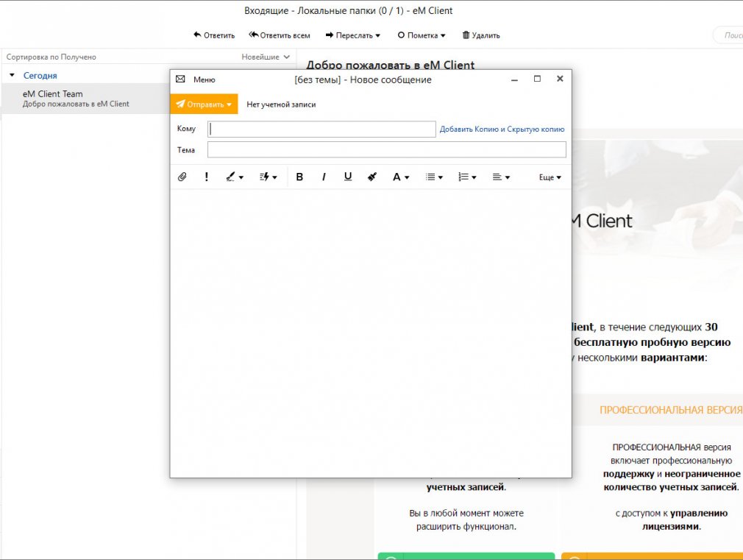Click the reading pane heading 'Добро пожаловать в eM Client'
This screenshot has height=560, width=743.
391,65
